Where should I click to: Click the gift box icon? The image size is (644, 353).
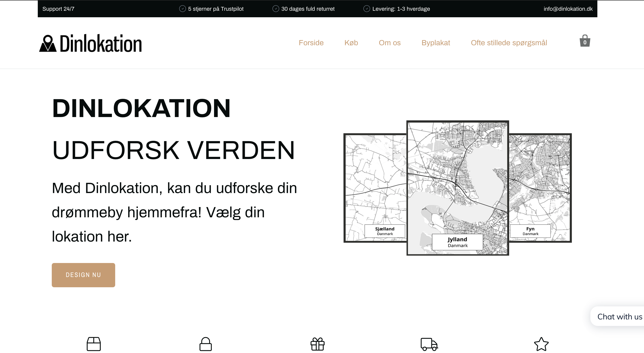click(x=318, y=344)
